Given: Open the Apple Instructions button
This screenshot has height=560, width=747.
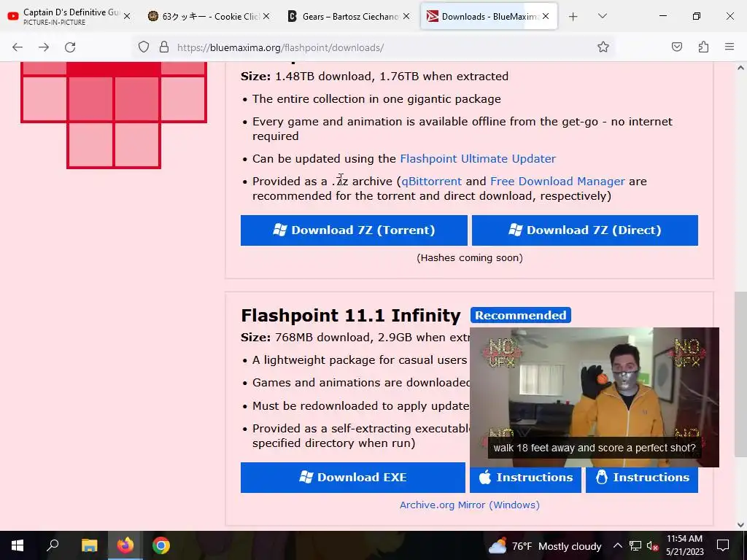Looking at the screenshot, I should pyautogui.click(x=525, y=478).
